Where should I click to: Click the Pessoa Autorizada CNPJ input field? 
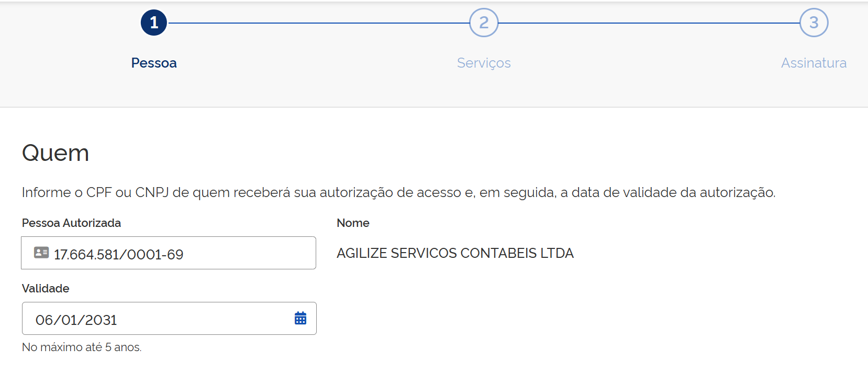tap(168, 253)
